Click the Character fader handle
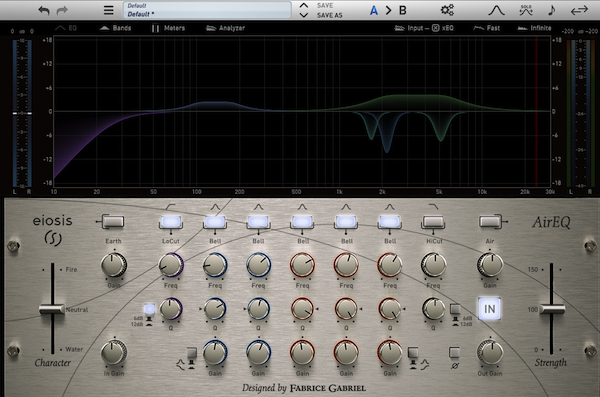Screen dimensions: 600x397 [52, 309]
